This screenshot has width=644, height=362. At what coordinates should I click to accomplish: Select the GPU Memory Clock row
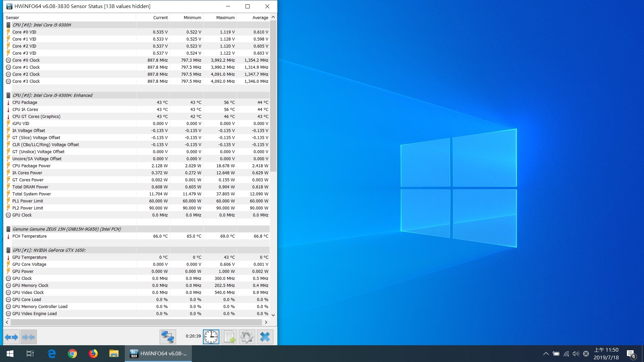coord(137,285)
